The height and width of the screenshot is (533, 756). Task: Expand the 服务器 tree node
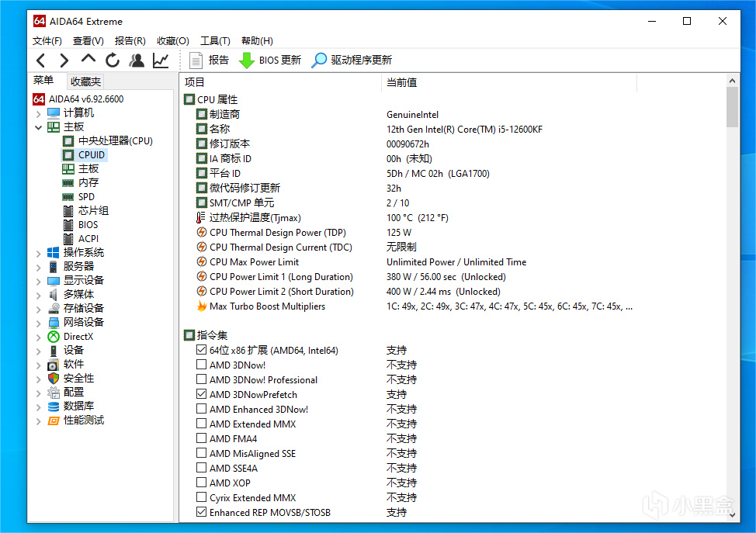39,268
